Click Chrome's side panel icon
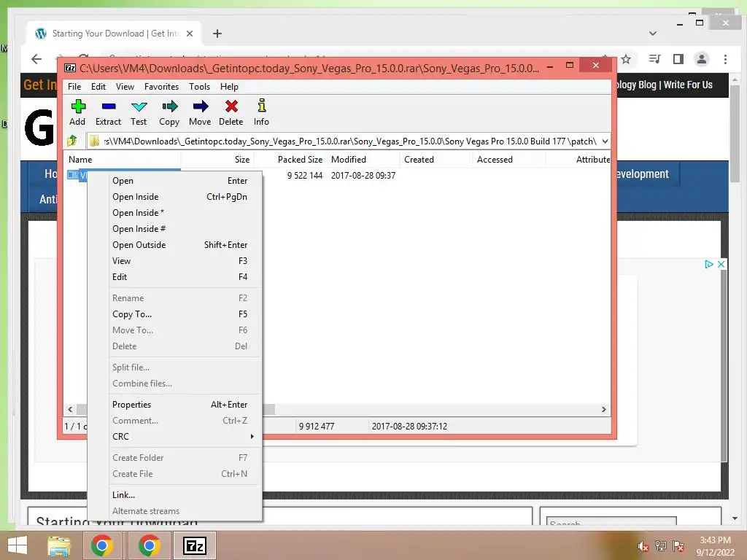The width and height of the screenshot is (747, 560). pyautogui.click(x=678, y=59)
